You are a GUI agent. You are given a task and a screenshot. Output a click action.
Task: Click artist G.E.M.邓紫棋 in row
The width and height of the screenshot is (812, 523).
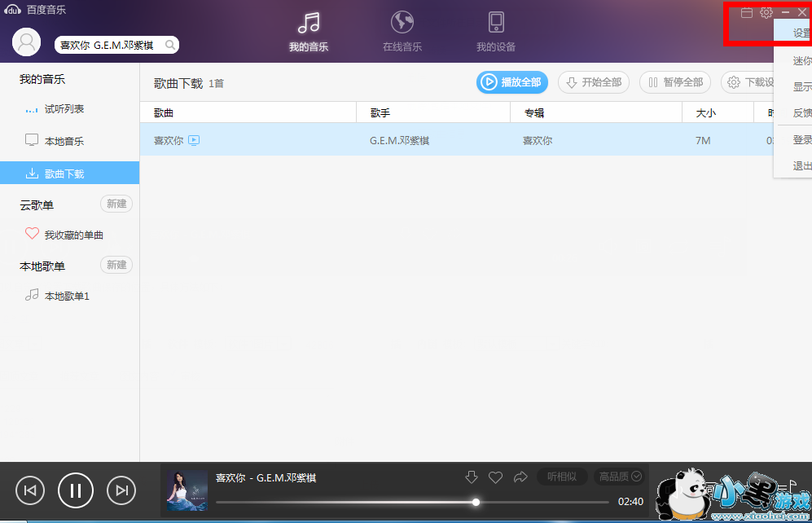tap(399, 140)
